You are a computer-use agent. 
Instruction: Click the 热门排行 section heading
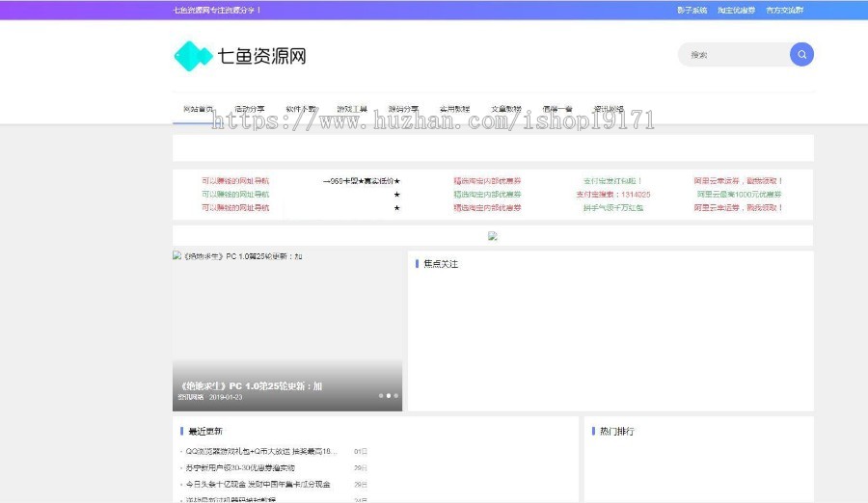[616, 431]
